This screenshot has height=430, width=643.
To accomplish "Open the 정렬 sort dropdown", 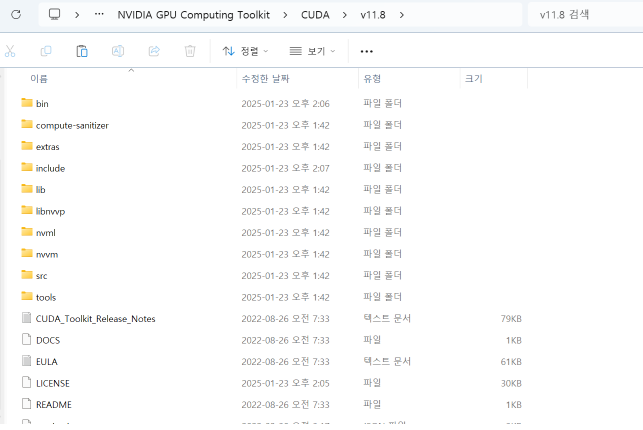I will click(245, 51).
